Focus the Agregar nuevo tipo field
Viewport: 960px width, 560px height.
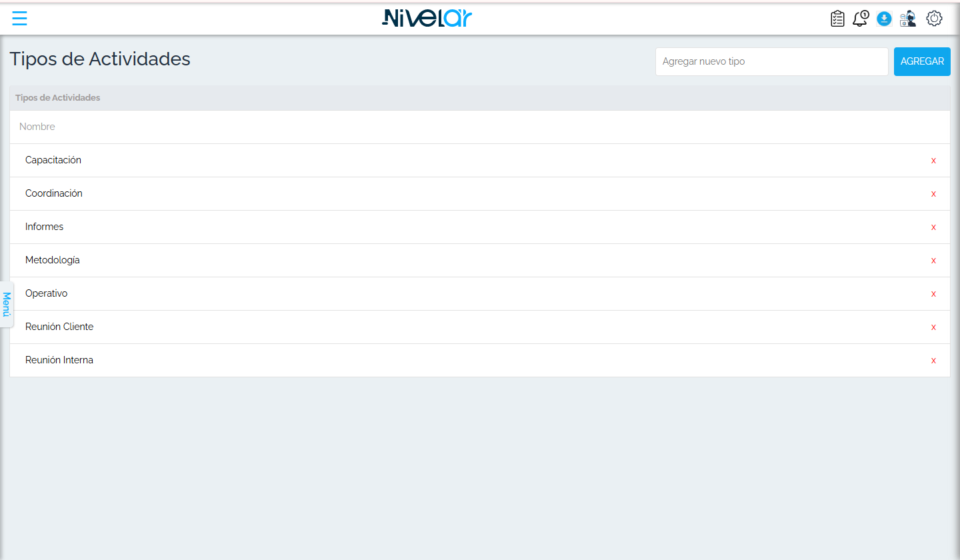pyautogui.click(x=772, y=61)
